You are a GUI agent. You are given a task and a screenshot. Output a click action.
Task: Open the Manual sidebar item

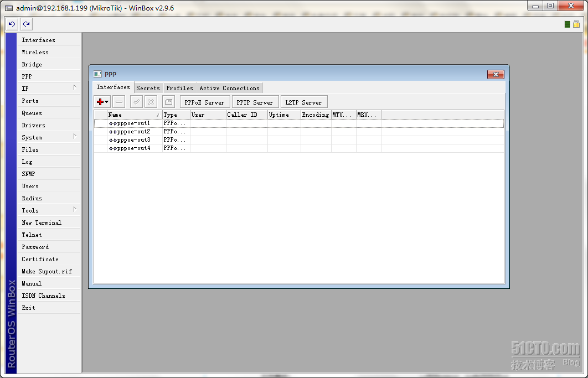point(49,283)
